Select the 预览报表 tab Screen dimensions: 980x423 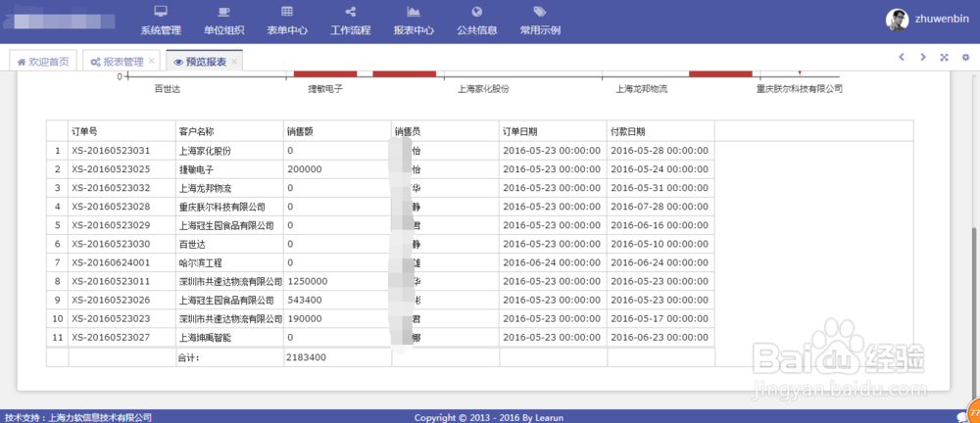click(x=205, y=62)
